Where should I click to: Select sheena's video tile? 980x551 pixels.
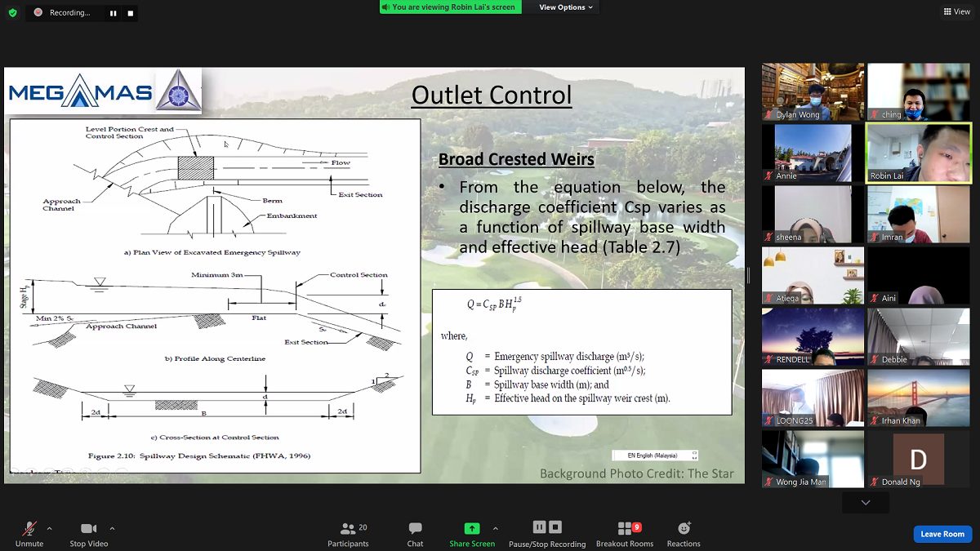[x=813, y=215]
